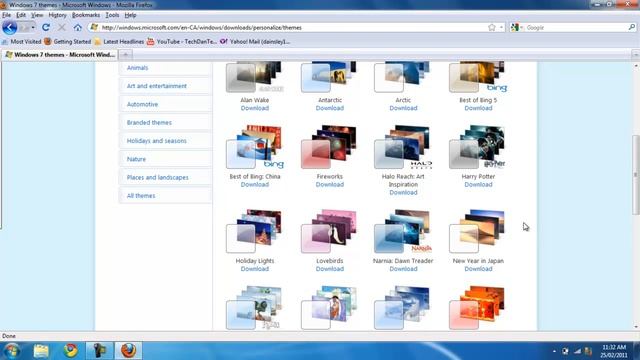Download Best of Bing: China theme

(255, 184)
